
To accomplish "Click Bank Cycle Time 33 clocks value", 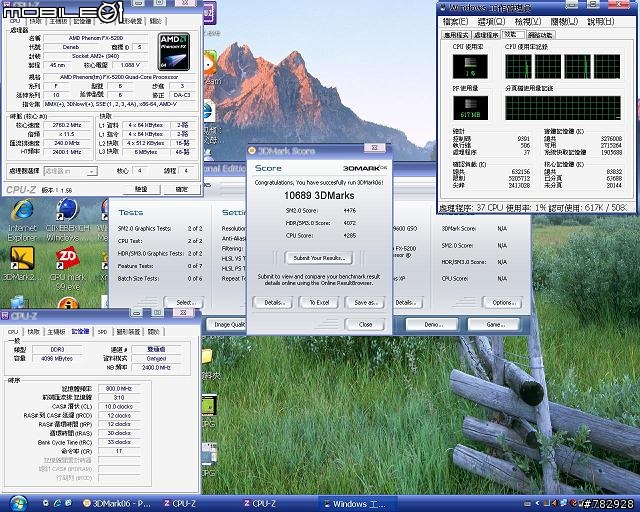I will point(119,442).
